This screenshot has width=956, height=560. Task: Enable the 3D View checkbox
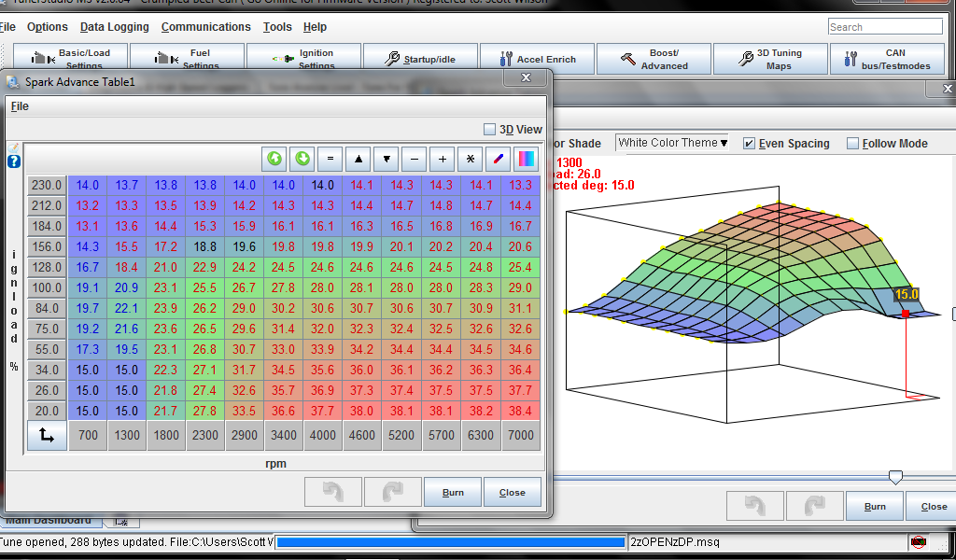[490, 130]
